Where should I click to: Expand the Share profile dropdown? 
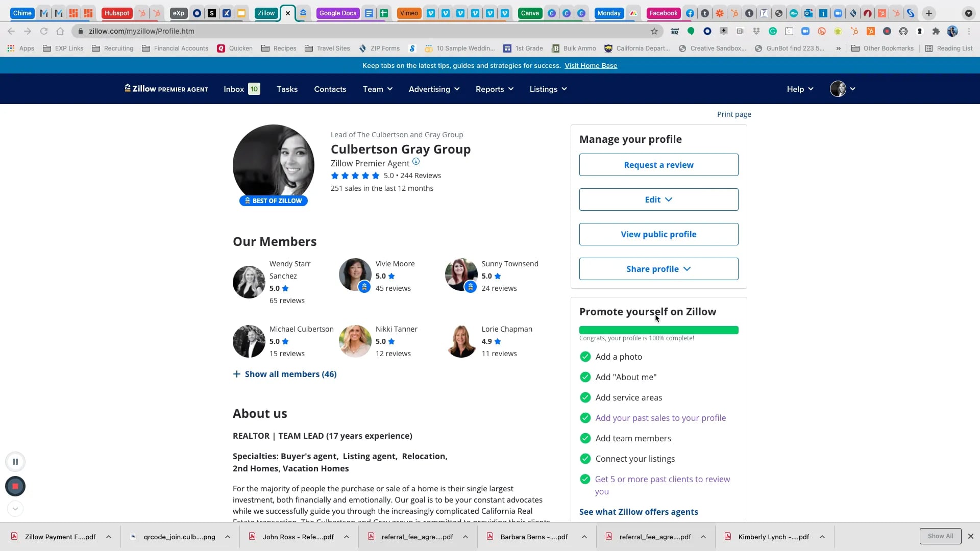pyautogui.click(x=658, y=269)
